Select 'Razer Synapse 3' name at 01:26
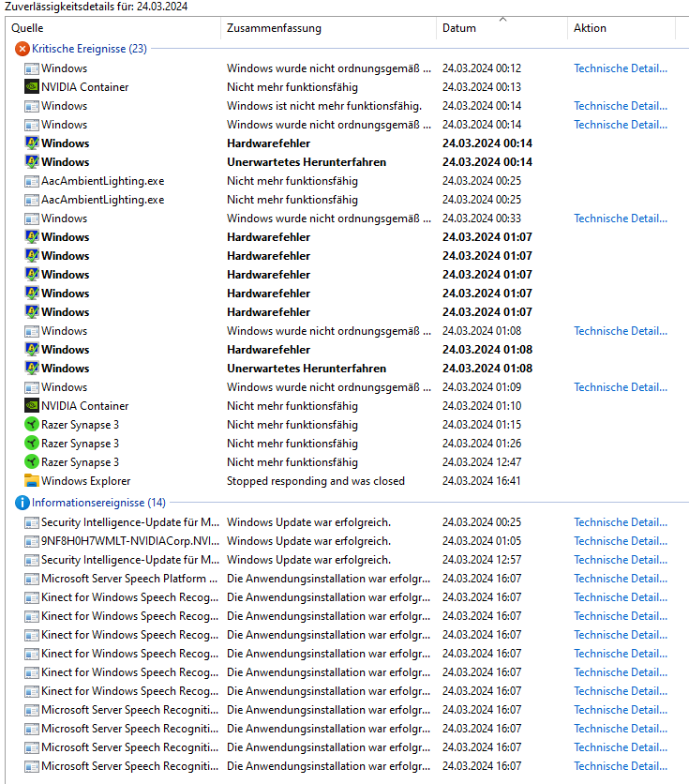This screenshot has height=784, width=689. point(80,444)
